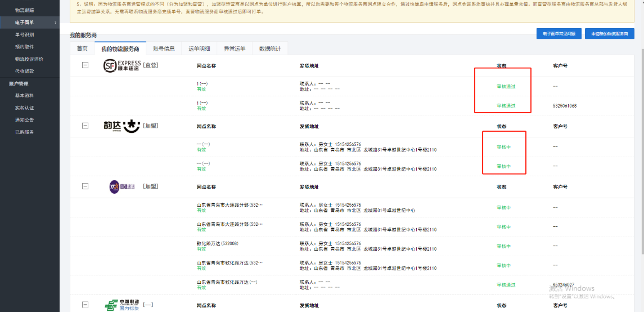Open 单号识别 in the sidebar
The height and width of the screenshot is (312, 644).
pyautogui.click(x=24, y=34)
